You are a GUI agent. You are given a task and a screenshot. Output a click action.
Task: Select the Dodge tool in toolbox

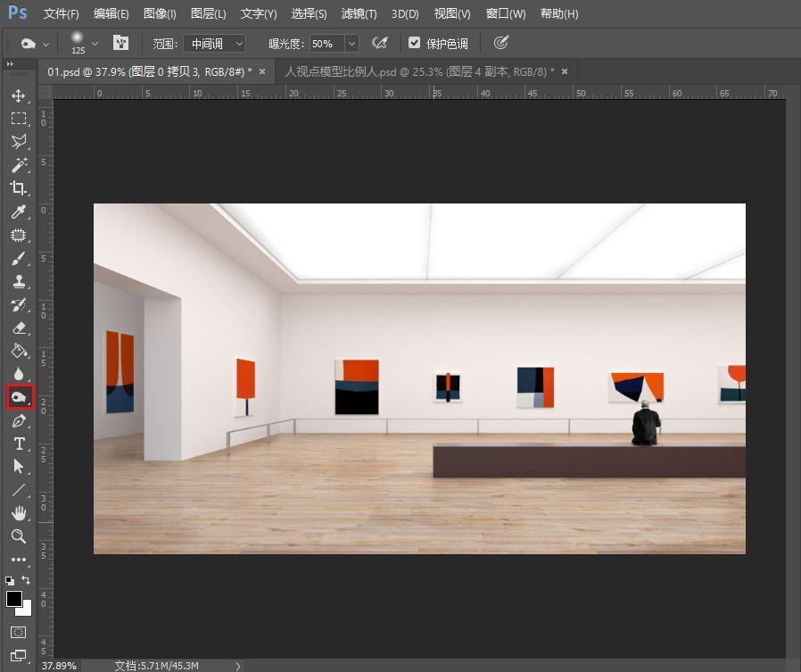20,397
